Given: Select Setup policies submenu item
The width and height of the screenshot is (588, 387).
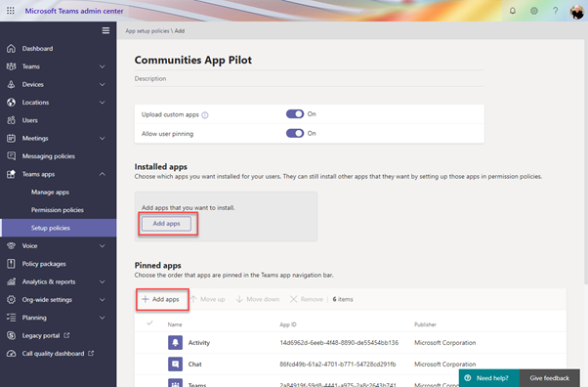Looking at the screenshot, I should click(59, 228).
